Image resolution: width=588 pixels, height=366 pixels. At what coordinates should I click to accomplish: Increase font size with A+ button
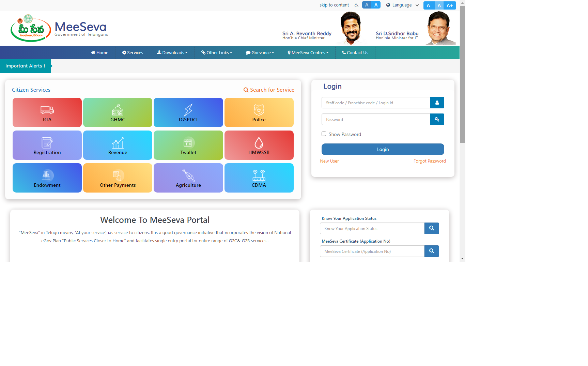450,5
